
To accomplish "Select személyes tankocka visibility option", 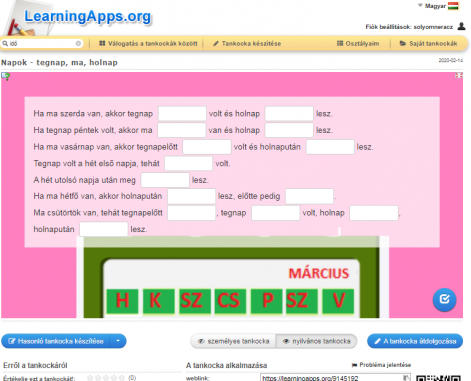I will pos(233,341).
